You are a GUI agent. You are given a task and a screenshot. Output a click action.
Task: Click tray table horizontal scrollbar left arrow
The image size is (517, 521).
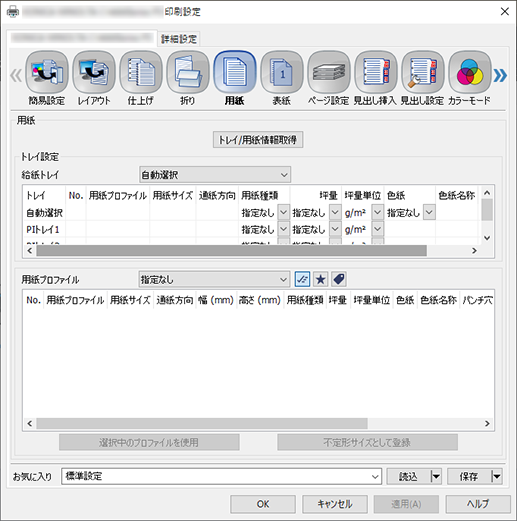[x=30, y=251]
